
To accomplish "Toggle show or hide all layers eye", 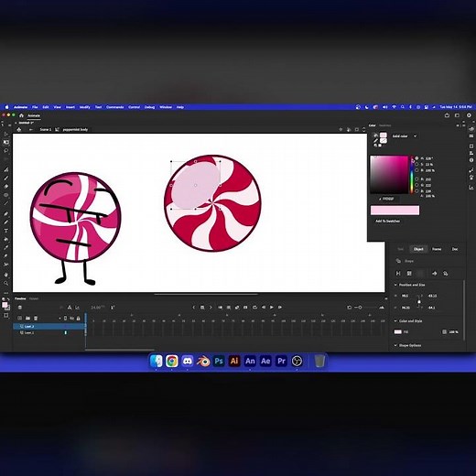I will [72, 319].
